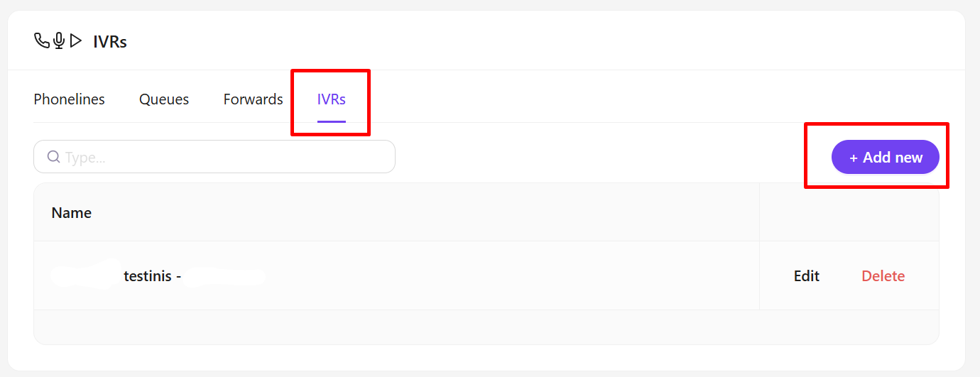Click the Name column header
Screen dimensions: 980x377
tap(71, 213)
